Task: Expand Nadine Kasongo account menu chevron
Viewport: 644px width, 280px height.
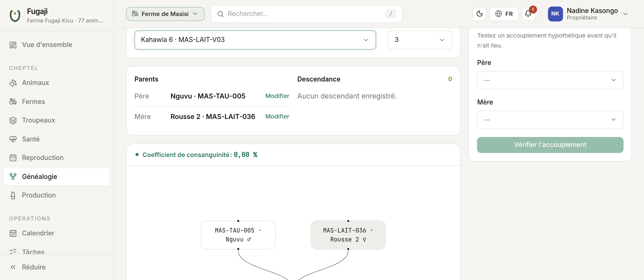Action: click(x=625, y=14)
